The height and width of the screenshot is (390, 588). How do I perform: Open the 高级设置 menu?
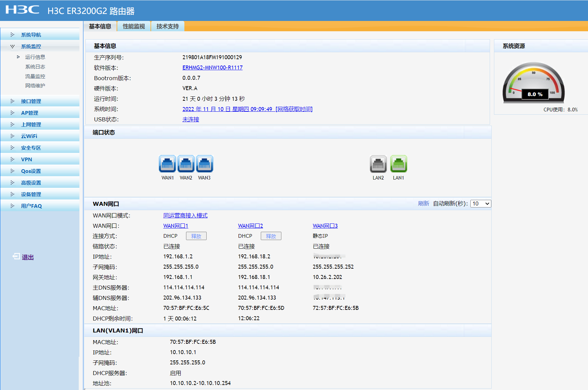click(x=31, y=183)
